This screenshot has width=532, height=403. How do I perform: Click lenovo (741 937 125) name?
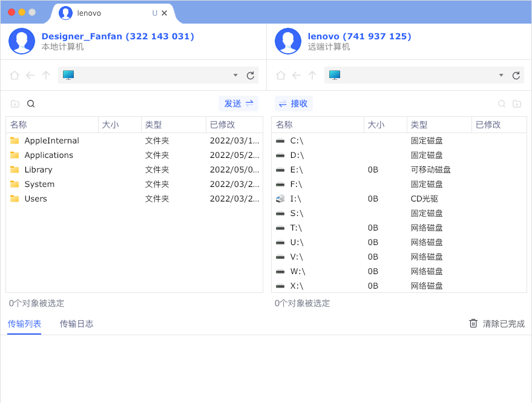[360, 36]
